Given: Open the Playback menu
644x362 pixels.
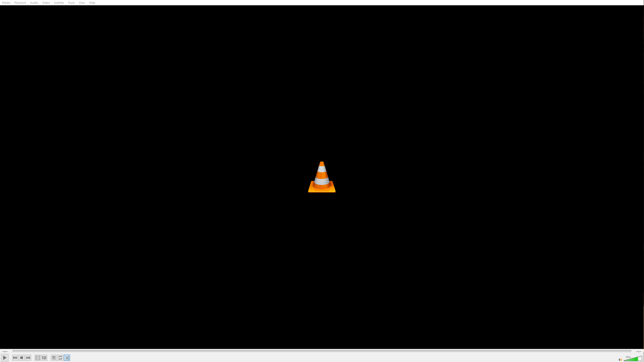Looking at the screenshot, I should 20,3.
